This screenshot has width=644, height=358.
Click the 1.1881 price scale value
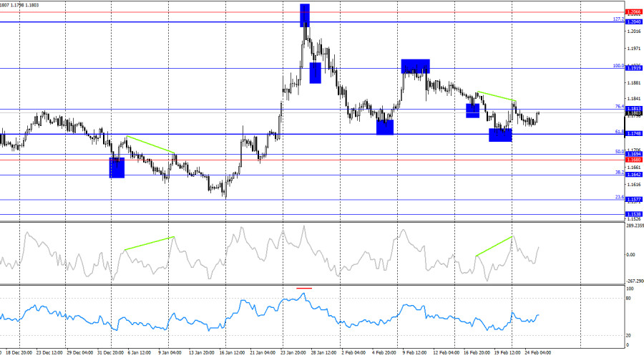click(x=634, y=82)
